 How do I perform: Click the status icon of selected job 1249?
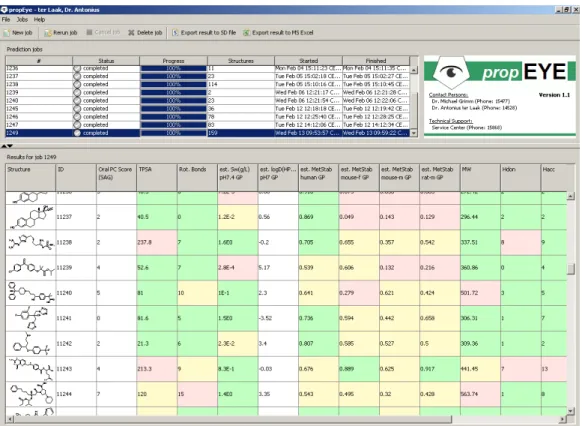click(77, 133)
